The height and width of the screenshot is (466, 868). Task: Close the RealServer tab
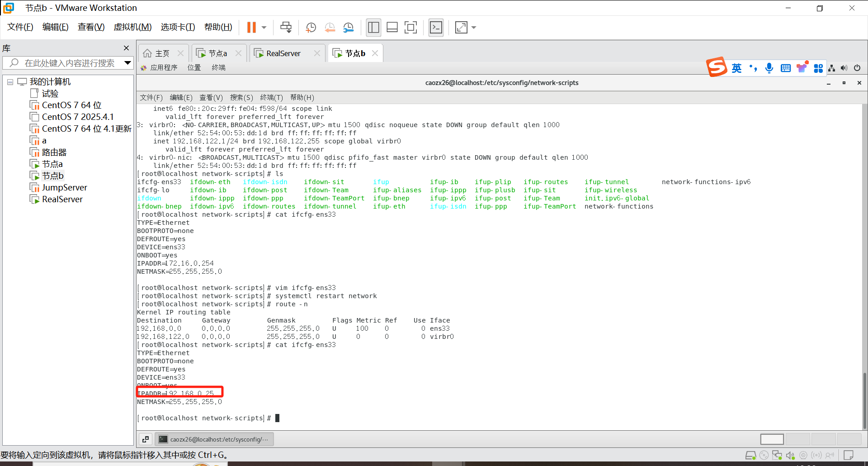pos(317,53)
